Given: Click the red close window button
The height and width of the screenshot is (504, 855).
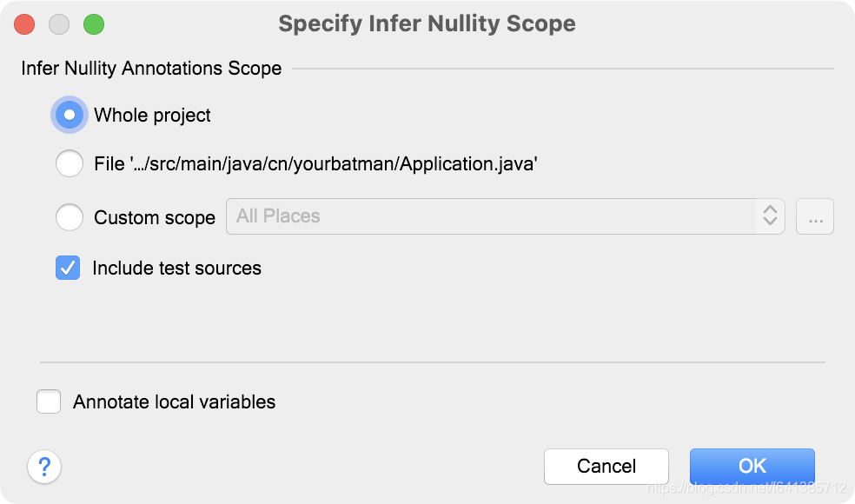Looking at the screenshot, I should (25, 24).
